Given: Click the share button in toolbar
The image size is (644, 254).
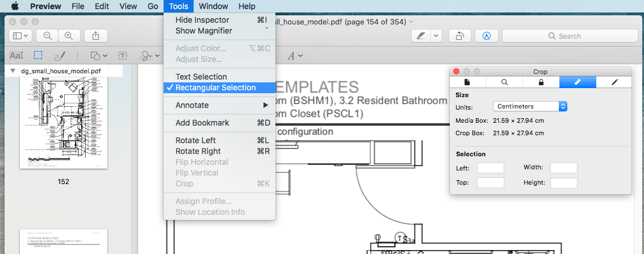Looking at the screenshot, I should coord(96,35).
